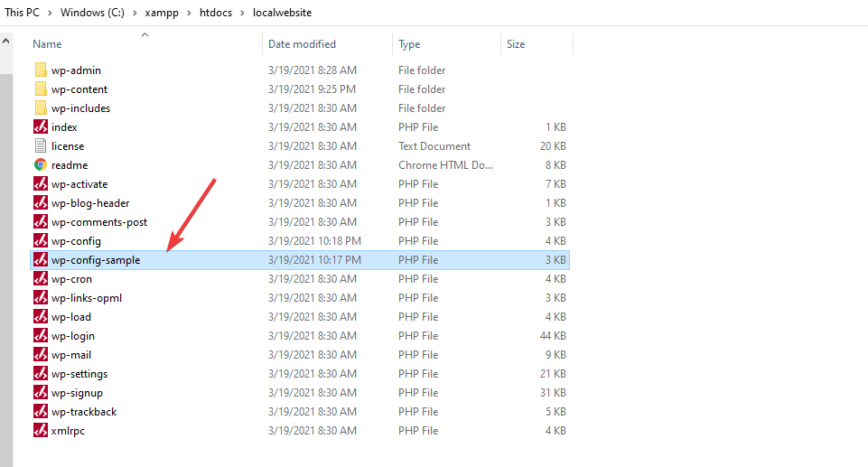Click the wp-links-opml file icon
Viewport: 868px width, 467px height.
[41, 297]
